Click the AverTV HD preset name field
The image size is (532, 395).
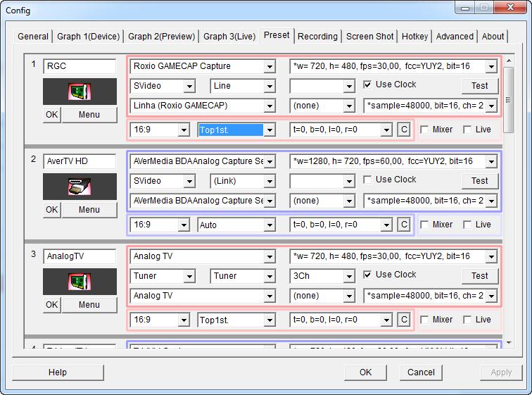click(80, 161)
